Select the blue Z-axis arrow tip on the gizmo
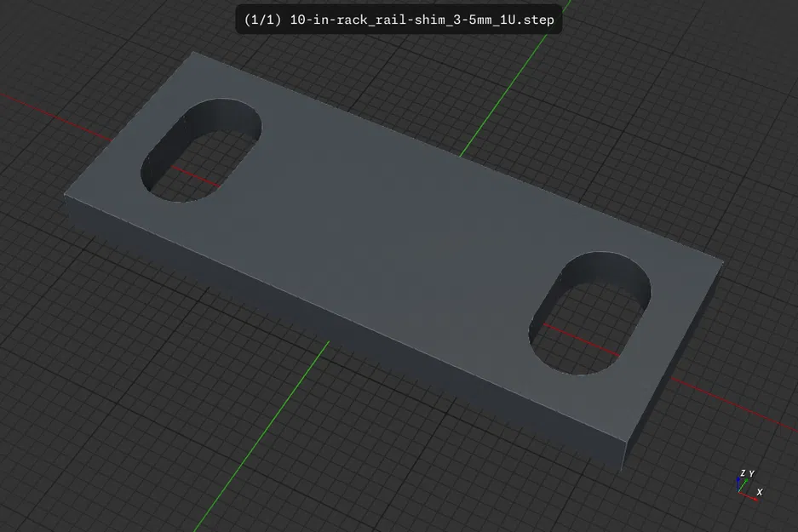This screenshot has height=532, width=798. 738,480
